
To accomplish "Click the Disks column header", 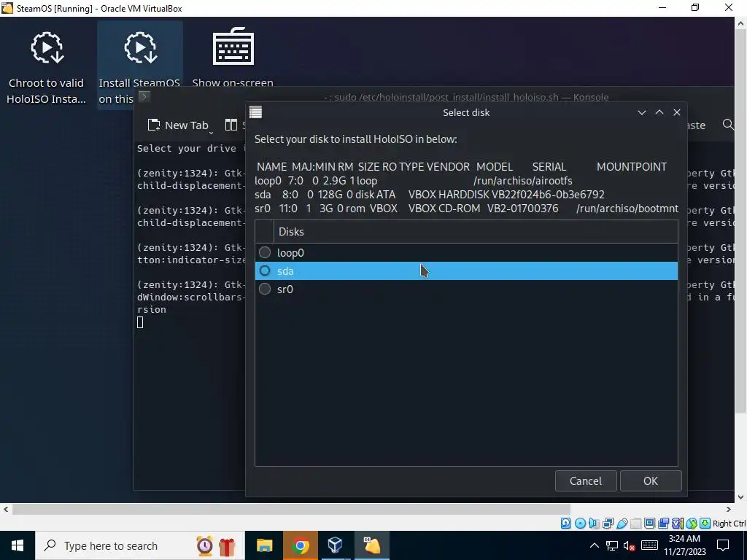I will [476, 232].
